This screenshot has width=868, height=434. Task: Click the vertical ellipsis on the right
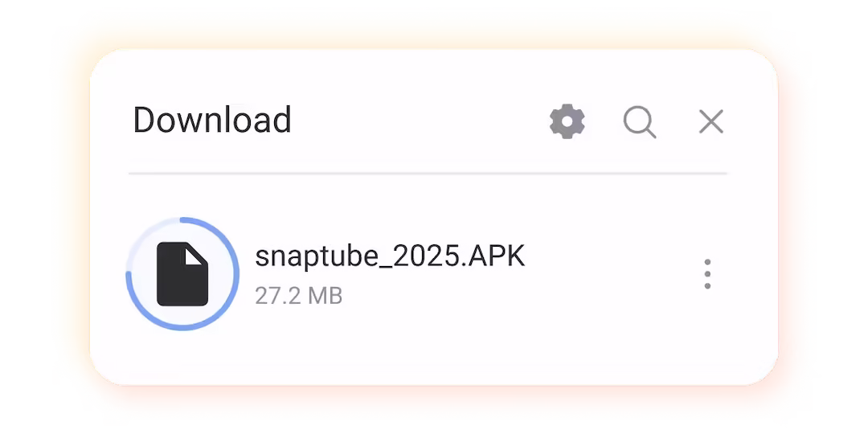point(707,273)
